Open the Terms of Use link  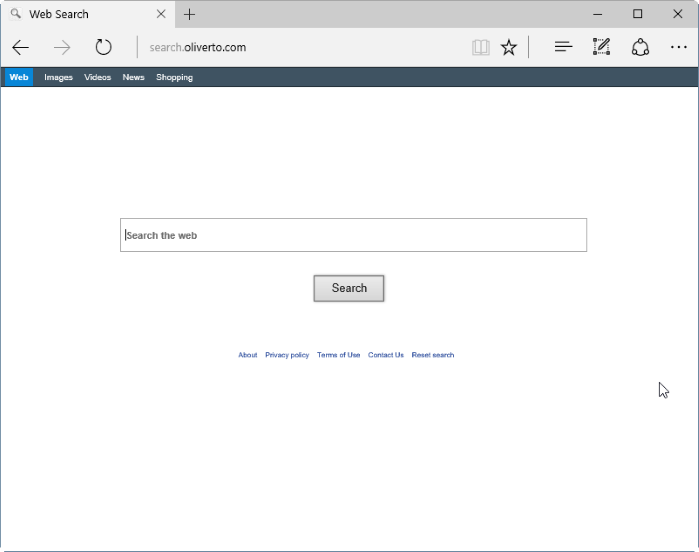click(x=338, y=355)
